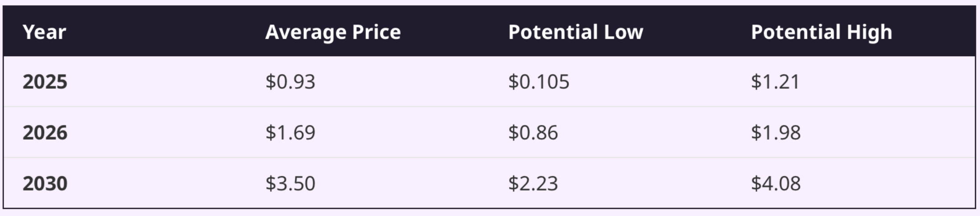Viewport: 980px width, 216px height.
Task: Click the $1.98 potential high value
Action: pos(776,133)
